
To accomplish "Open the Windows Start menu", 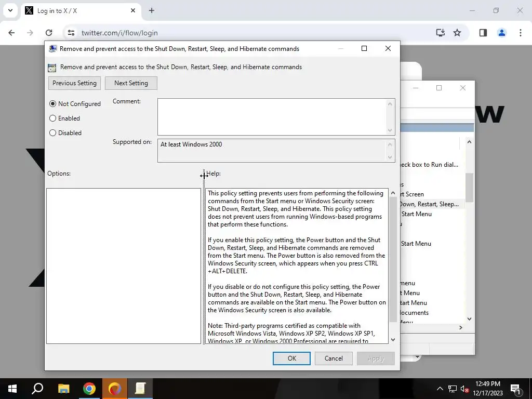I will (x=12, y=389).
